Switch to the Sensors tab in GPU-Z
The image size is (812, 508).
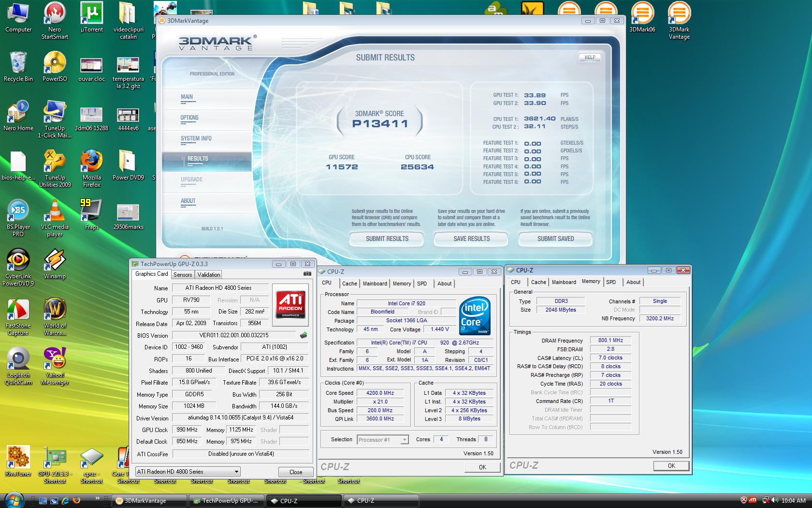pos(183,275)
